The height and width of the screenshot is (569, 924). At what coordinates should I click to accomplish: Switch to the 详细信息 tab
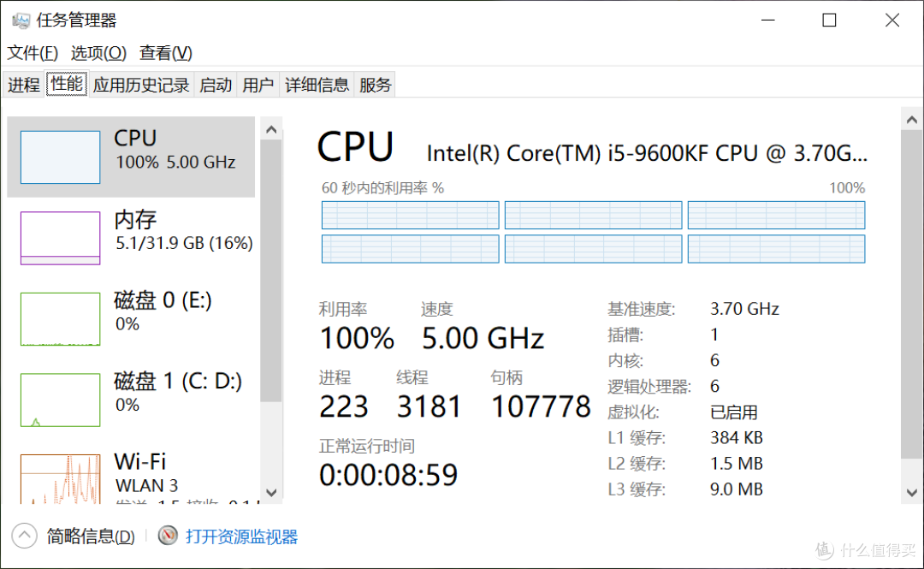coord(317,84)
